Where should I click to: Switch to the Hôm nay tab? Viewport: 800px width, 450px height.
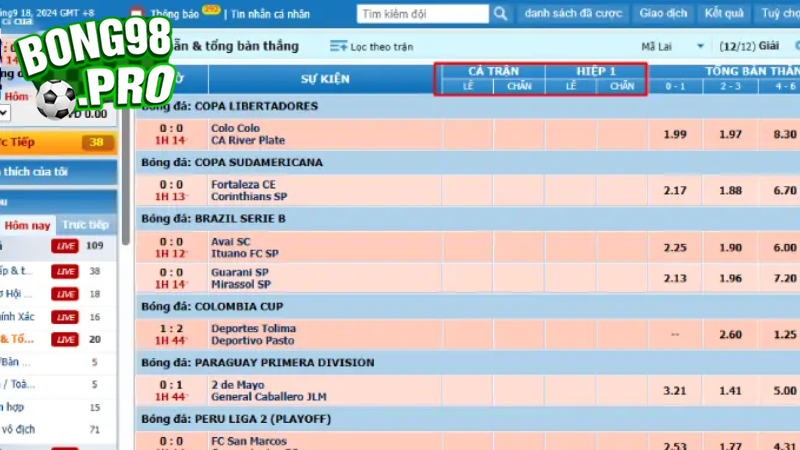tap(27, 225)
